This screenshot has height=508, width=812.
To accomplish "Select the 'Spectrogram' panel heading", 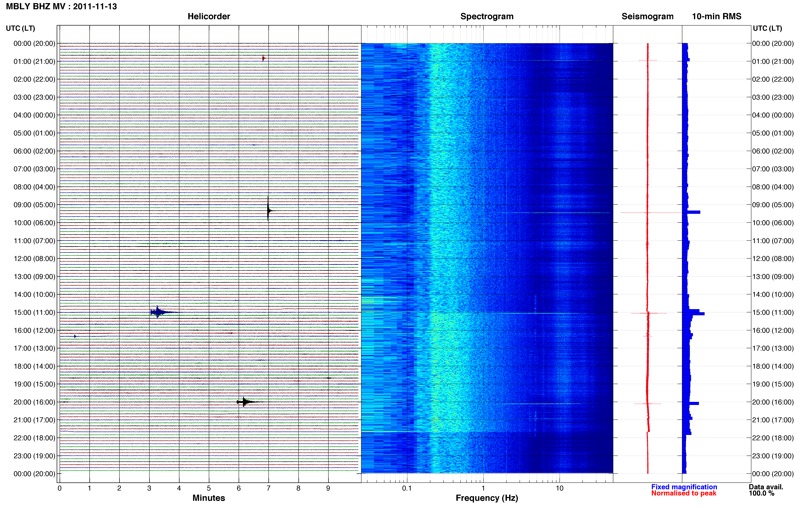I will tap(487, 16).
